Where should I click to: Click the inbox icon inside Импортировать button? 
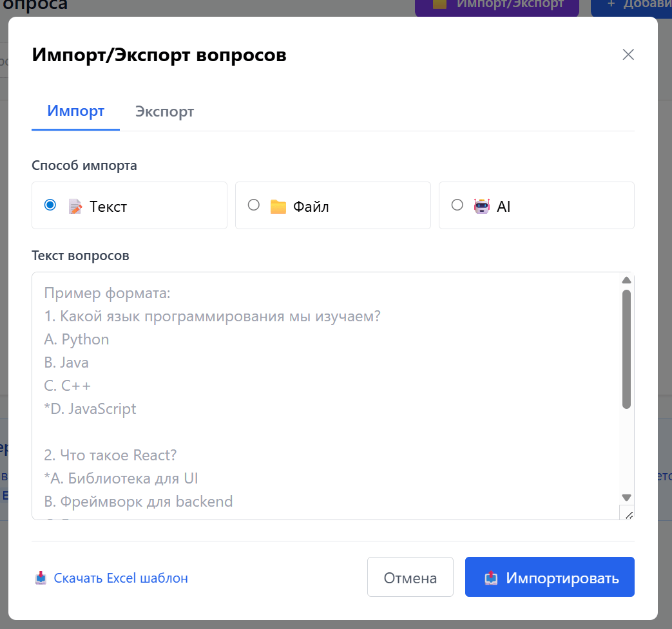[x=492, y=577]
